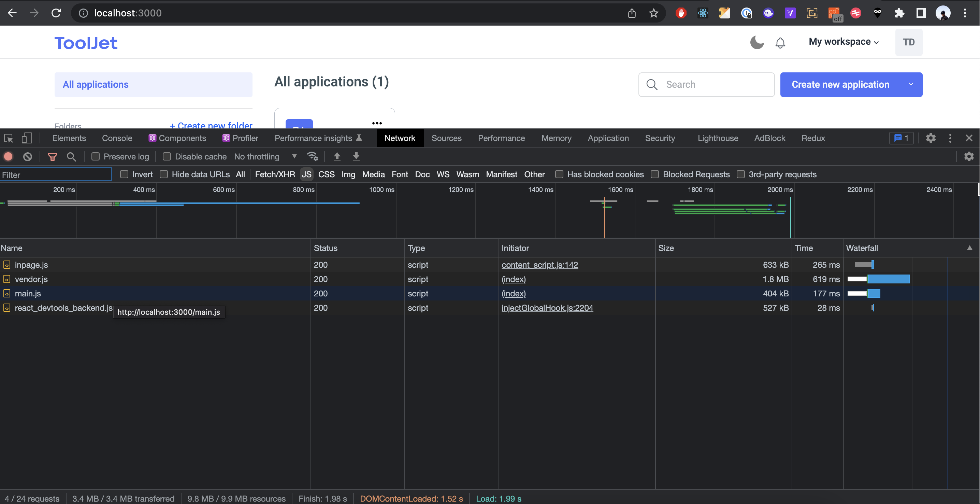Image resolution: width=980 pixels, height=504 pixels.
Task: Open the network request search
Action: coord(72,156)
